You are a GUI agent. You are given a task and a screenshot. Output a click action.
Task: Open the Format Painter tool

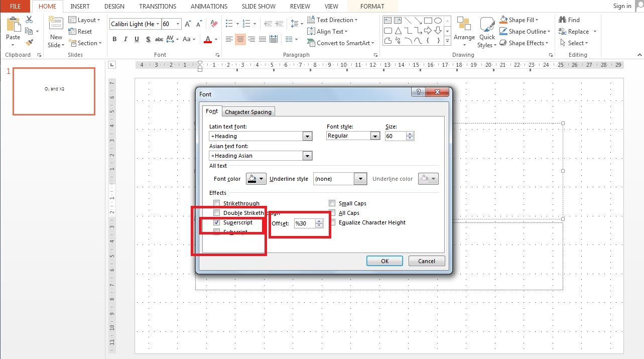[x=29, y=43]
